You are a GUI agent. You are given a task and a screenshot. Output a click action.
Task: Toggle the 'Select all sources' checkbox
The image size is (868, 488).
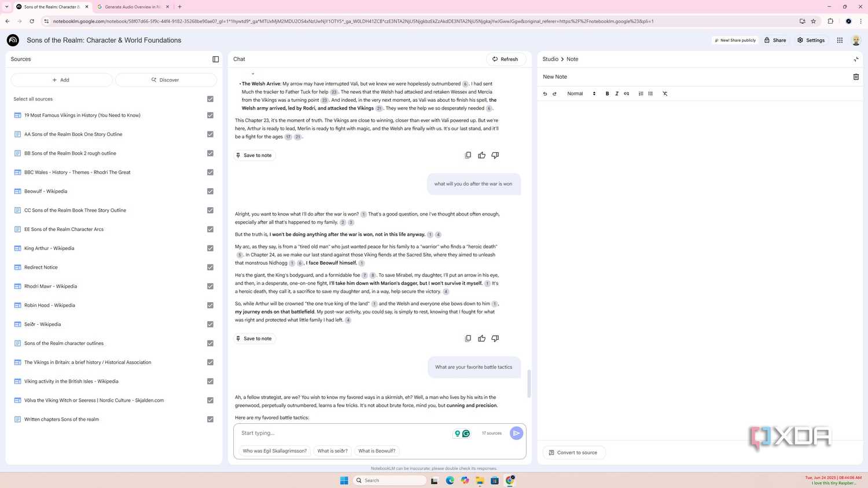coord(210,99)
